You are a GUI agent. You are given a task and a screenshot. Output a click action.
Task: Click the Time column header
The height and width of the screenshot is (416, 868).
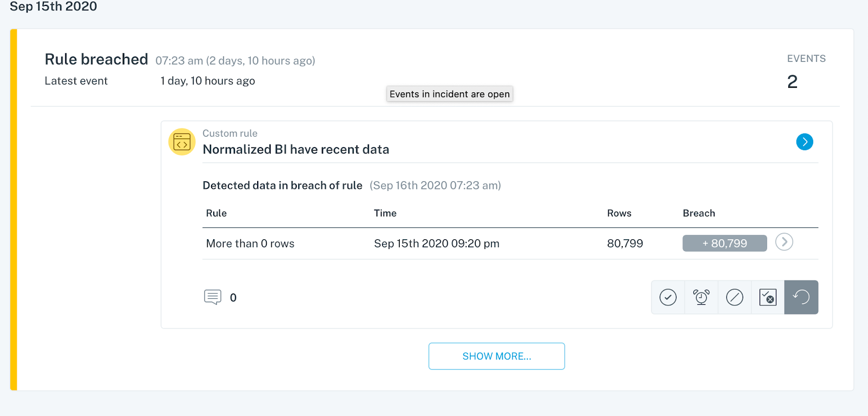[x=385, y=213]
